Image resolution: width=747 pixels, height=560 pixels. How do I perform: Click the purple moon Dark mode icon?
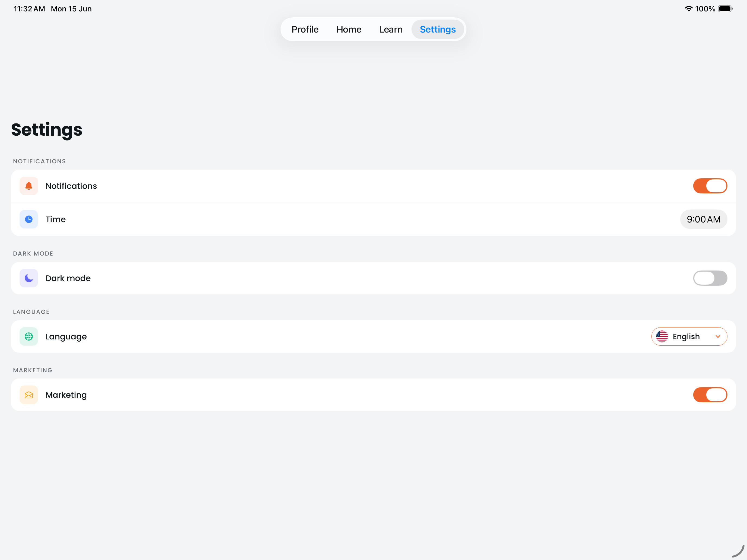29,278
